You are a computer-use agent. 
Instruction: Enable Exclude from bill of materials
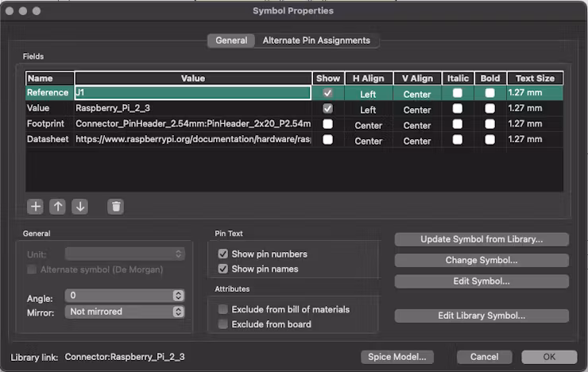pos(223,309)
